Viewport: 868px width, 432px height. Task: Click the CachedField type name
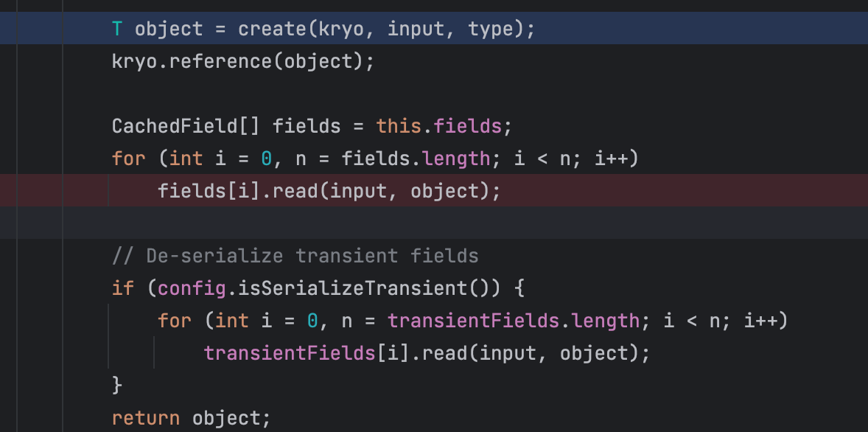(x=175, y=126)
